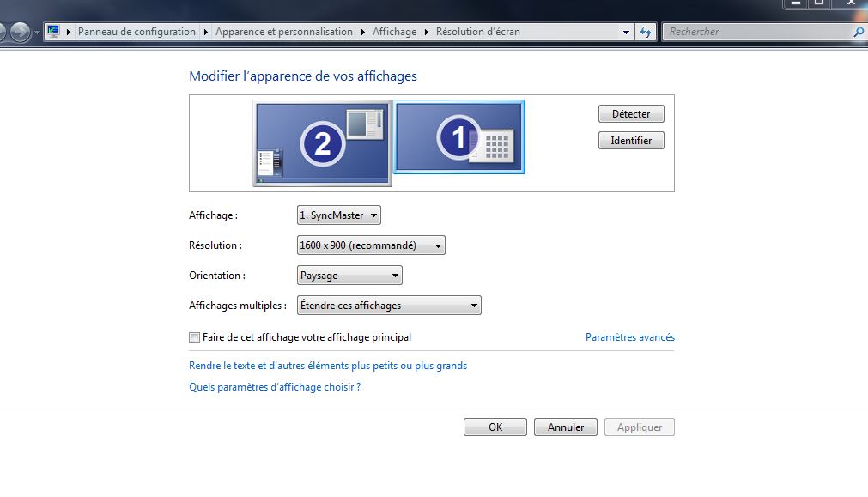The width and height of the screenshot is (868, 497).
Task: Click the 'Panneau de configuration' breadcrumb
Action: [x=137, y=32]
